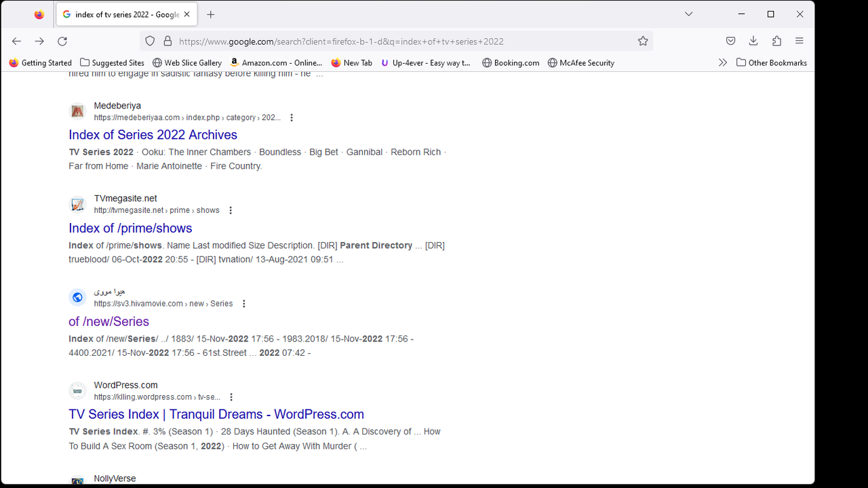Open the Extensions puzzle icon

point(776,41)
